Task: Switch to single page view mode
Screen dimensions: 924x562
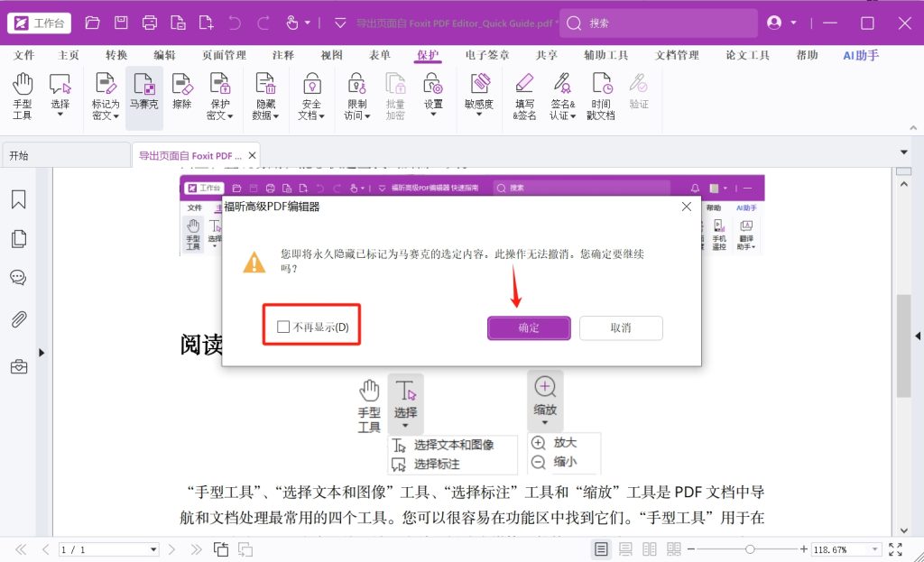Action: click(x=602, y=549)
